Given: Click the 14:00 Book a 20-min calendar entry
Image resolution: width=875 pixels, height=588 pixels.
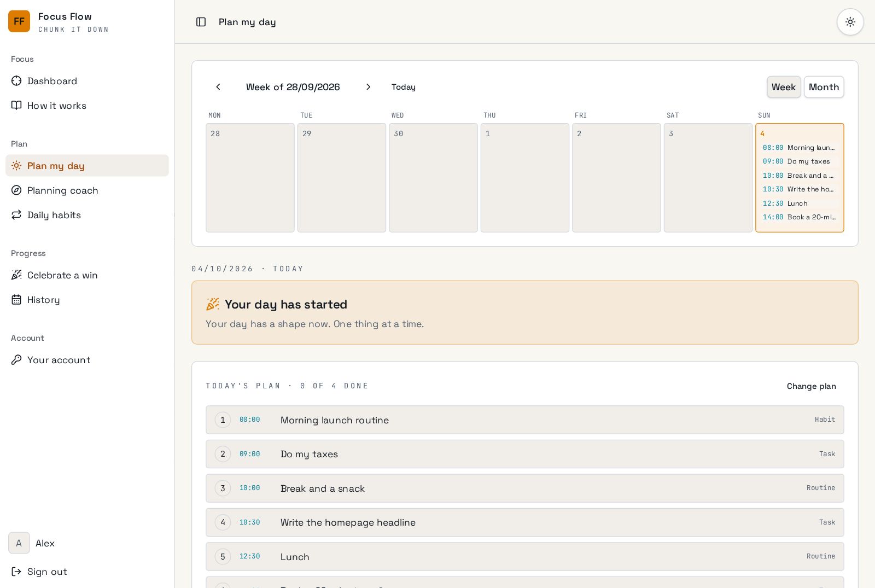Looking at the screenshot, I should pyautogui.click(x=800, y=217).
